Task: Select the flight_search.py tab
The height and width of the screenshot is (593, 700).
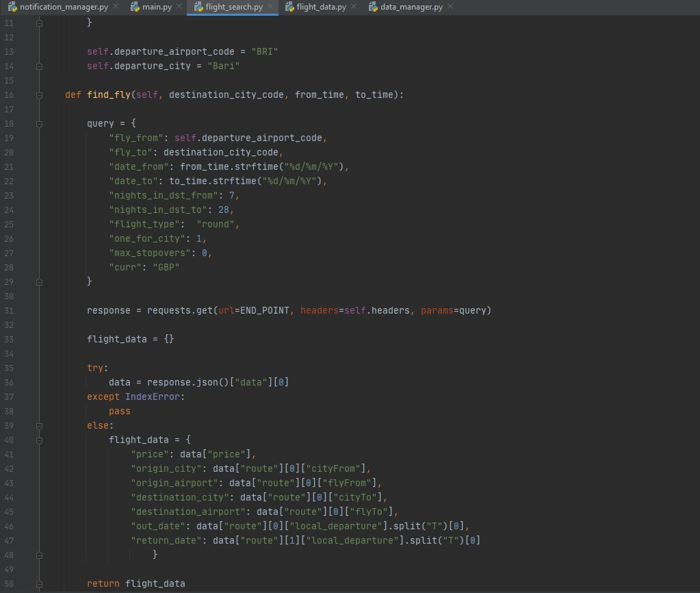Action: 233,7
